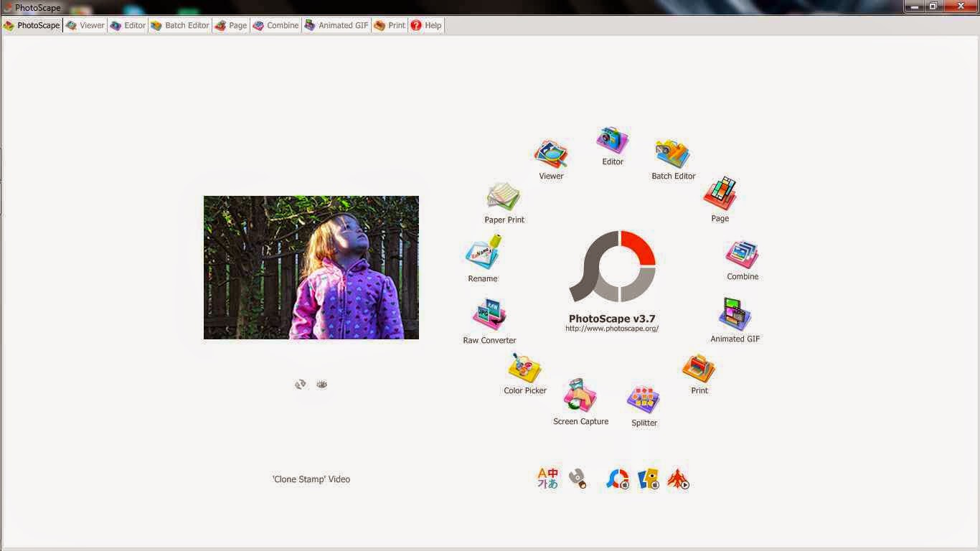980x551 pixels.
Task: Switch to the Print tab
Action: pos(390,25)
